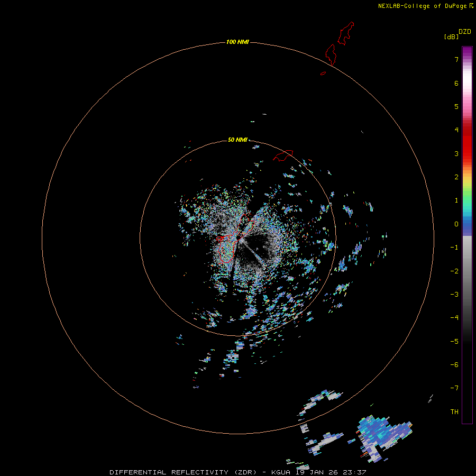Click the positive 3 tick label on the scale

click(456, 153)
